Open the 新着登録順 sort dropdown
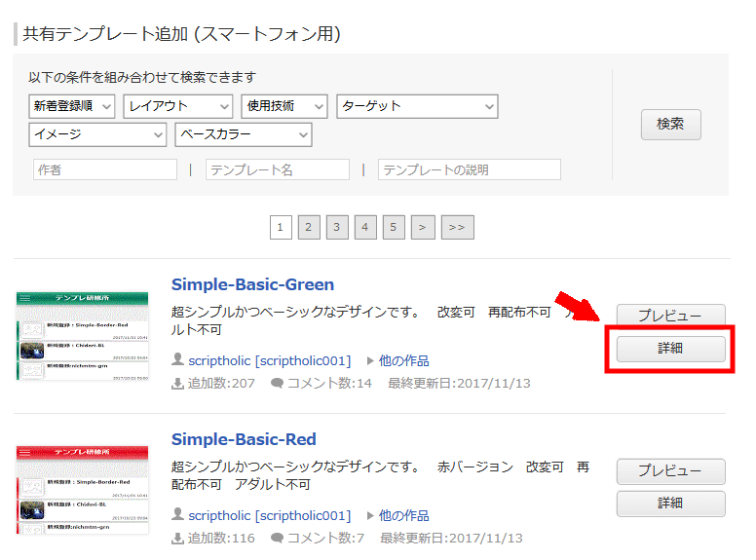 click(72, 106)
